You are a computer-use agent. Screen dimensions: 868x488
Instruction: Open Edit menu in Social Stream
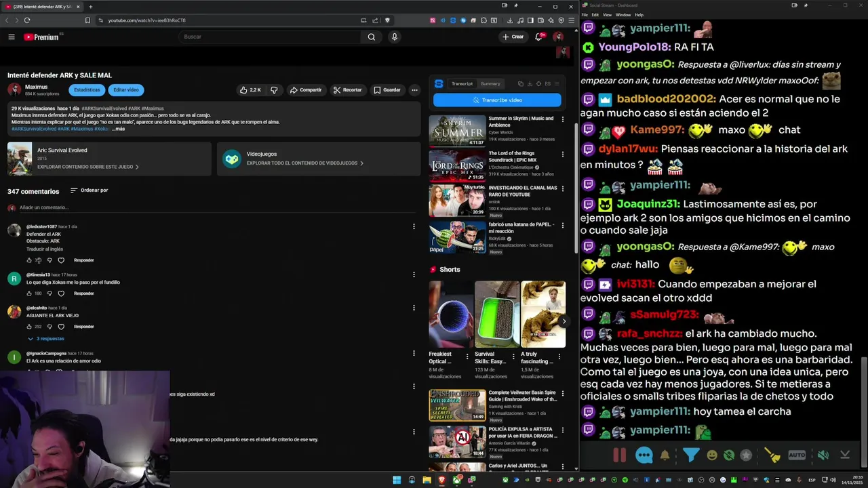(x=595, y=14)
